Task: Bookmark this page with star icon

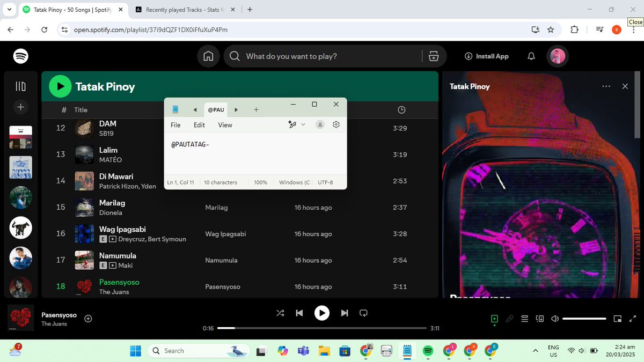Action: pyautogui.click(x=551, y=29)
